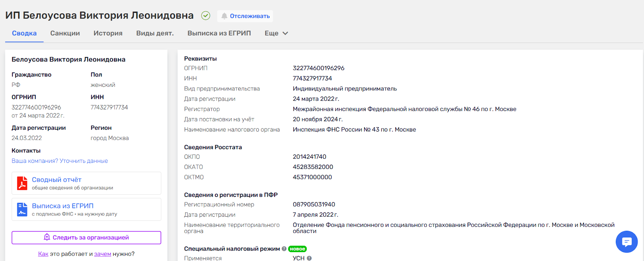Click the bell icon next to Отслеживать
Viewport: 644px width, 261px height.
[x=224, y=16]
